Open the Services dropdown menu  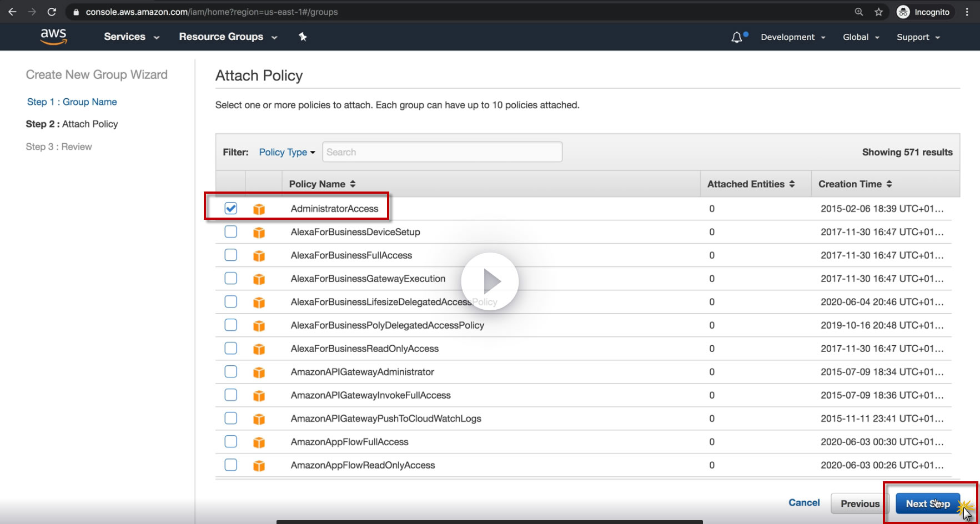(x=132, y=37)
